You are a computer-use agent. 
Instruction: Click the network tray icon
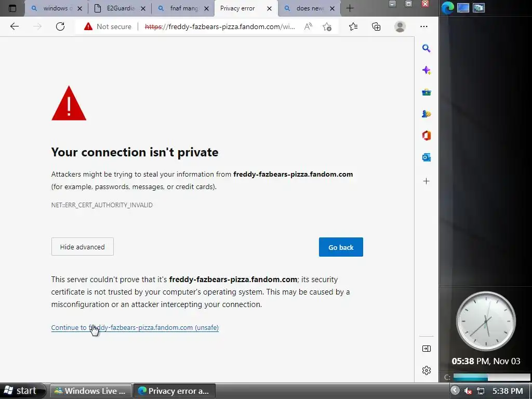coord(481,391)
